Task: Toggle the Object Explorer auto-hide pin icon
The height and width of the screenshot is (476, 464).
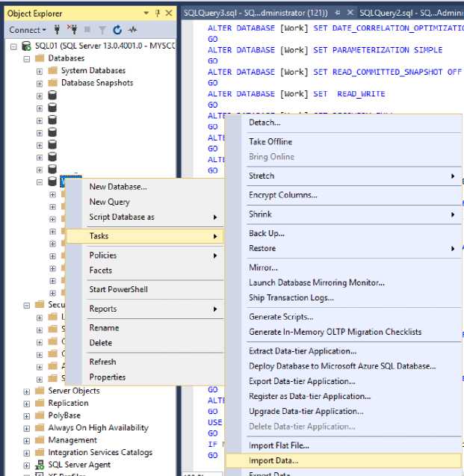Action: 158,13
